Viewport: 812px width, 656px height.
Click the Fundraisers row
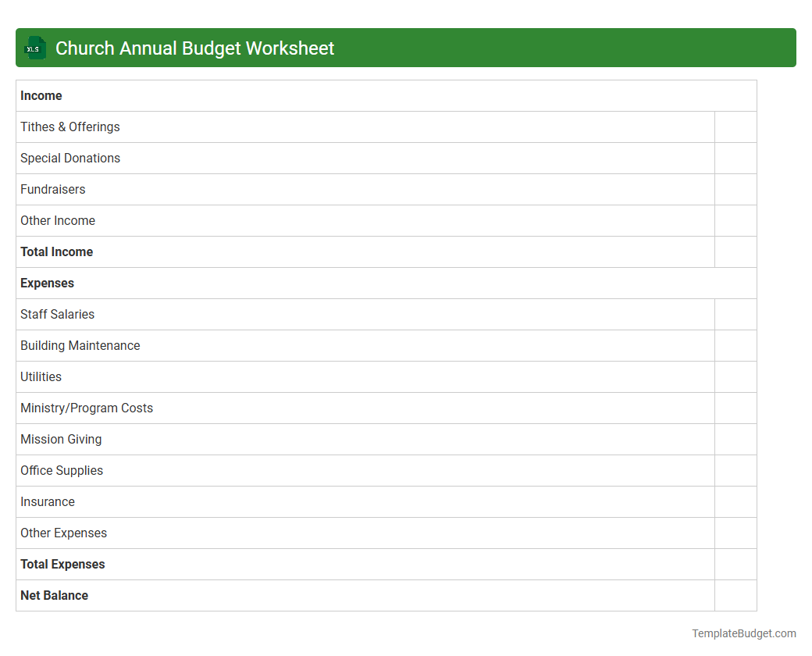tap(52, 189)
